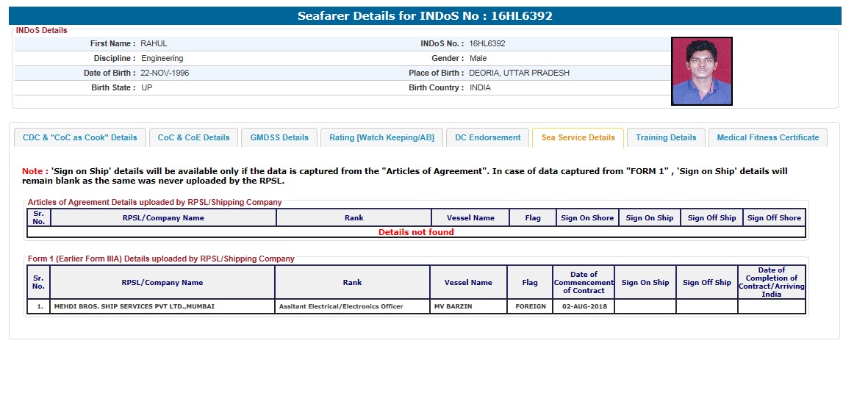
Task: Click the 02-AUG-2018 contract commencement date
Action: (584, 306)
